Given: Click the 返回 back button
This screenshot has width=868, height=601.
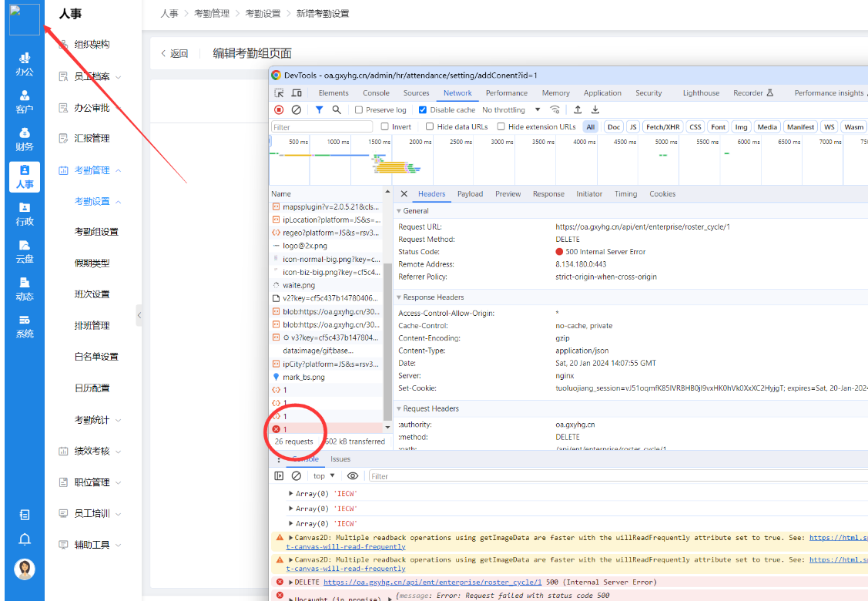Looking at the screenshot, I should click(174, 54).
